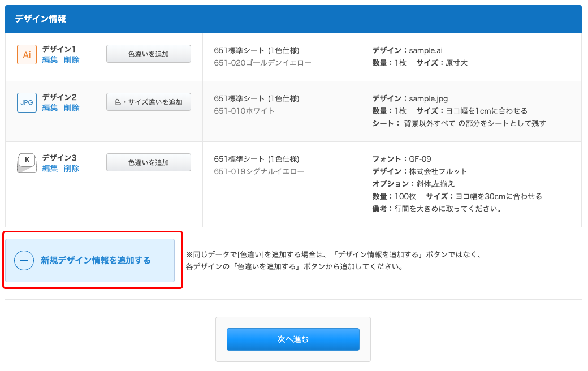588x371 pixels.
Task: Click the デザイン情報 header bar
Action: click(x=294, y=18)
